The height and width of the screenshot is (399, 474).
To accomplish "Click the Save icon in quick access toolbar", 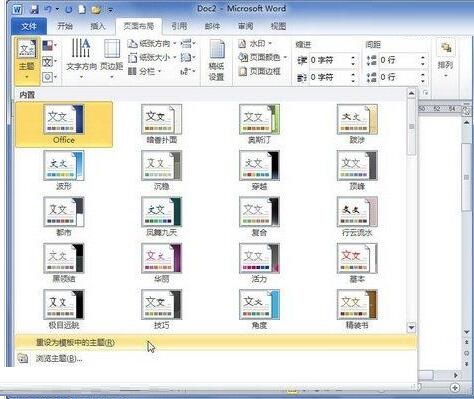I will 34,9.
